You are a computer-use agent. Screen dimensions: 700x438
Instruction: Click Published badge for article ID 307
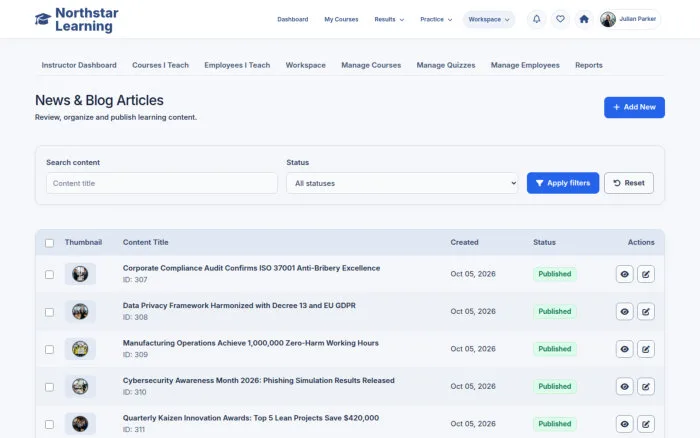(x=554, y=274)
